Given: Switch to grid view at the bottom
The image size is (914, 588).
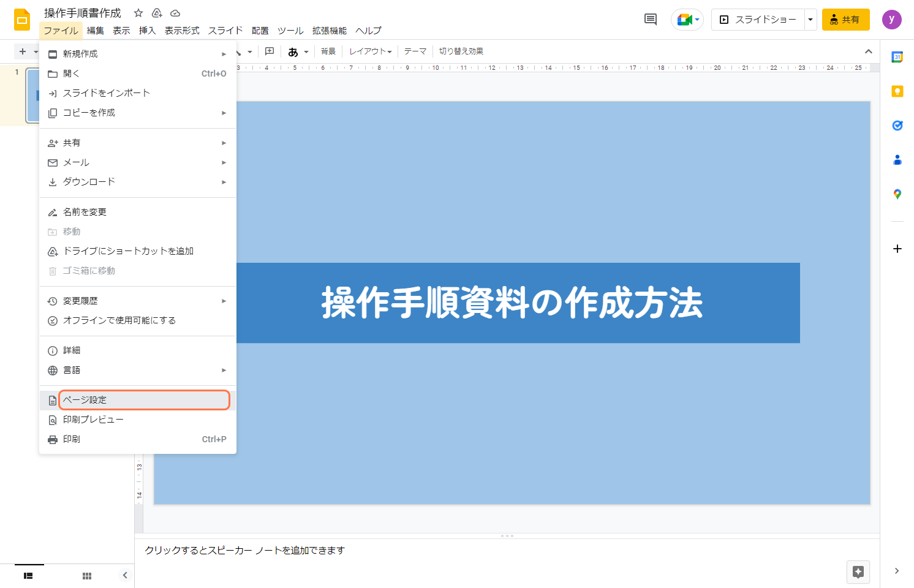Looking at the screenshot, I should click(x=87, y=576).
